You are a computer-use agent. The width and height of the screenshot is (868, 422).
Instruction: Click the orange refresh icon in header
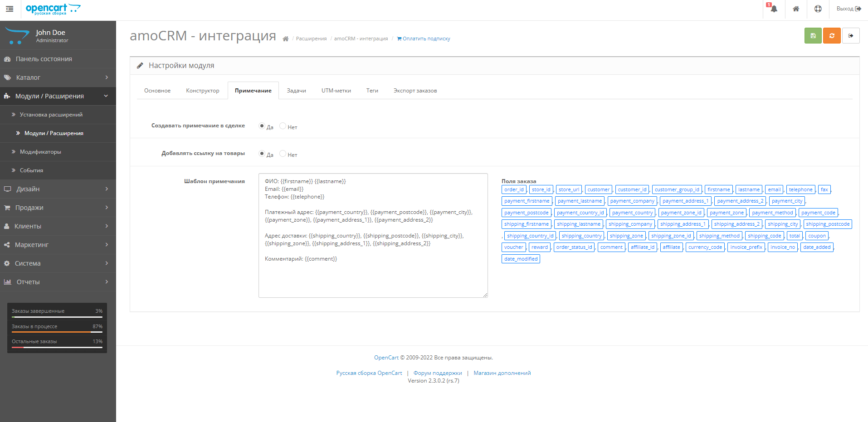(x=832, y=35)
